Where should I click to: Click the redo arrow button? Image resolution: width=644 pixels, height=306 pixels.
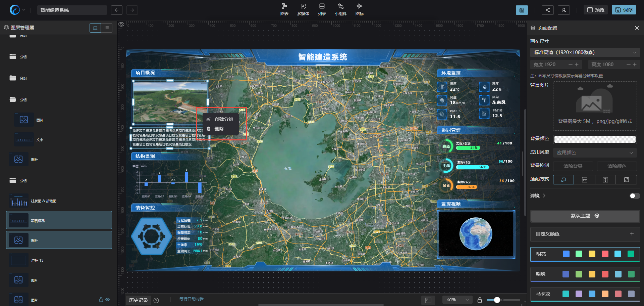click(132, 10)
